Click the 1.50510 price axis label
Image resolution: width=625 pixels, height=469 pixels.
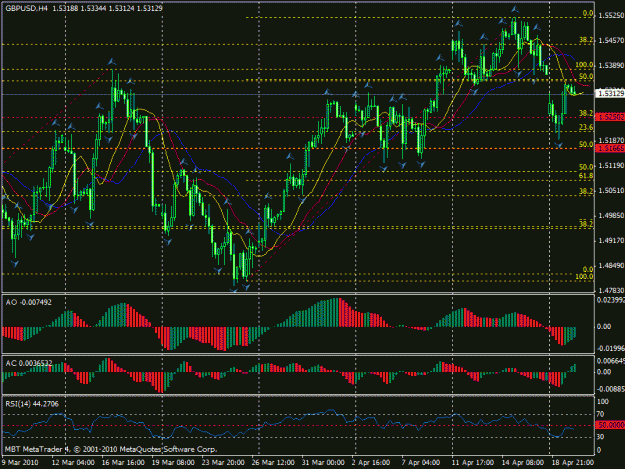611,190
